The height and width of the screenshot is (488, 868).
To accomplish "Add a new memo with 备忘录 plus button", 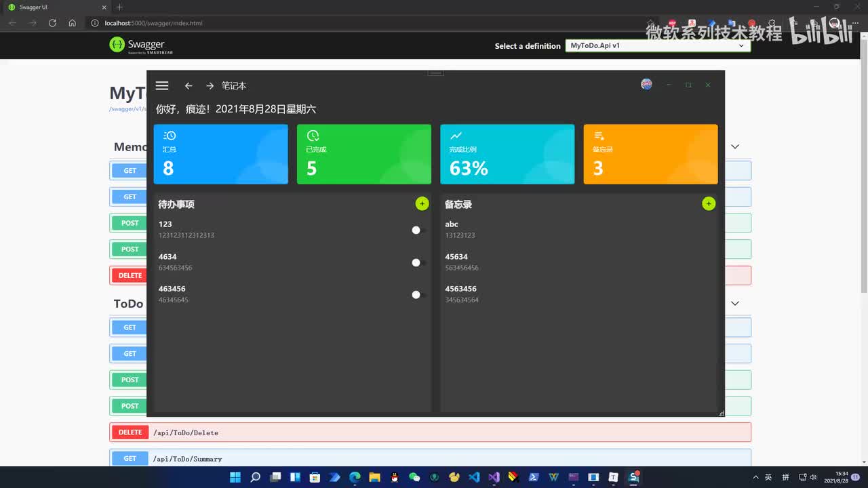I will pos(709,203).
